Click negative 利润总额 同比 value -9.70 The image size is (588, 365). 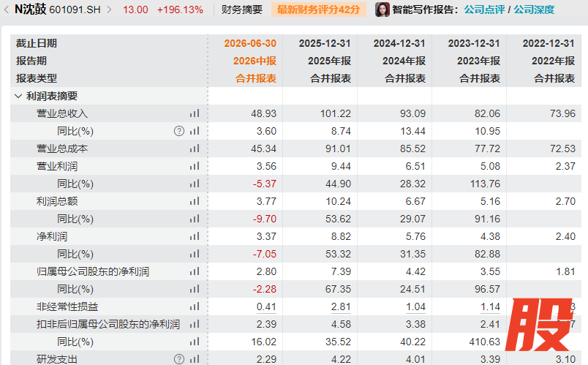click(265, 219)
